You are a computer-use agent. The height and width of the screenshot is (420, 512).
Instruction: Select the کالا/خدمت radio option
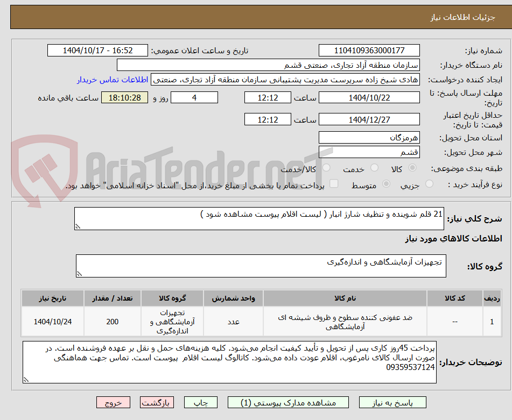click(326, 168)
